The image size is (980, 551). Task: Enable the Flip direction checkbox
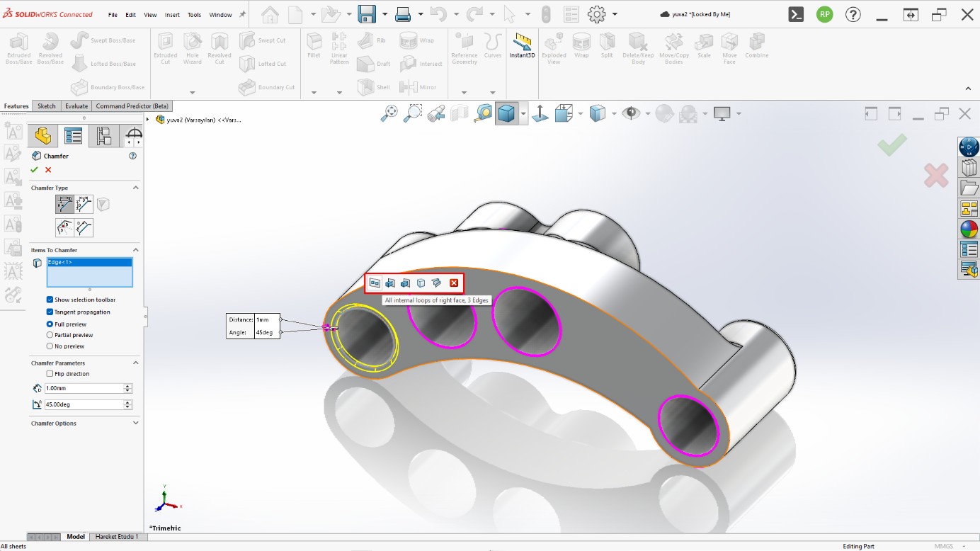tap(50, 374)
